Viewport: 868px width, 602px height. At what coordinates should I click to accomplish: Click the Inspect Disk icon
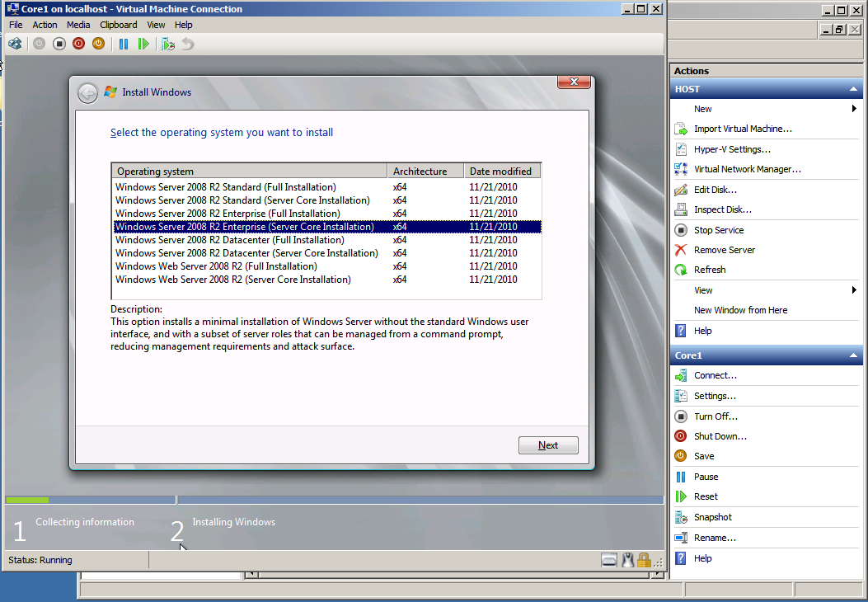[x=681, y=210]
